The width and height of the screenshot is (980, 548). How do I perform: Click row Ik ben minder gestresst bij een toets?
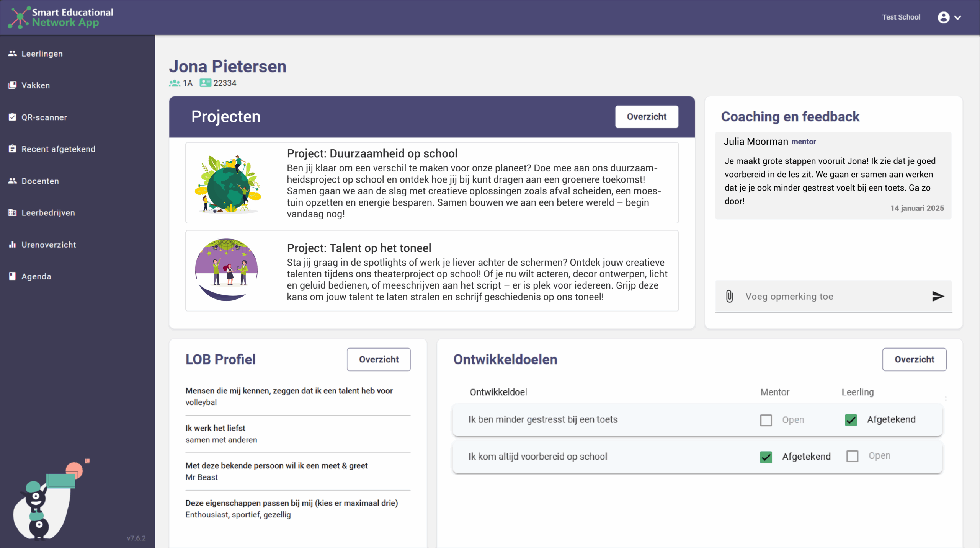click(x=697, y=420)
